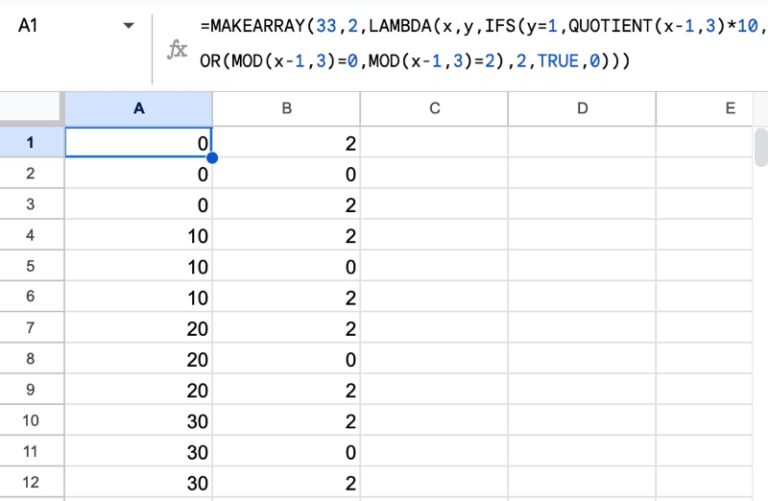The width and height of the screenshot is (768, 501).
Task: Select cell B5 containing 0
Action: 287,266
